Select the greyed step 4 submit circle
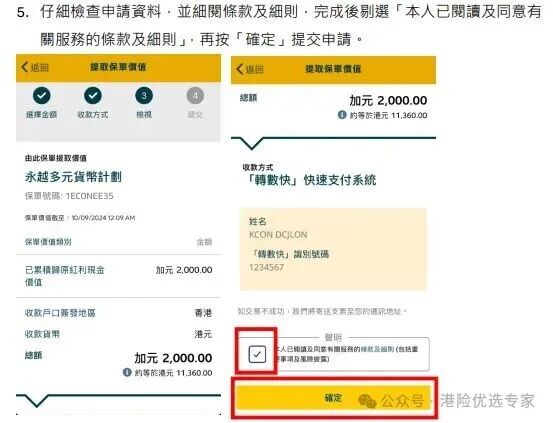 pos(195,96)
